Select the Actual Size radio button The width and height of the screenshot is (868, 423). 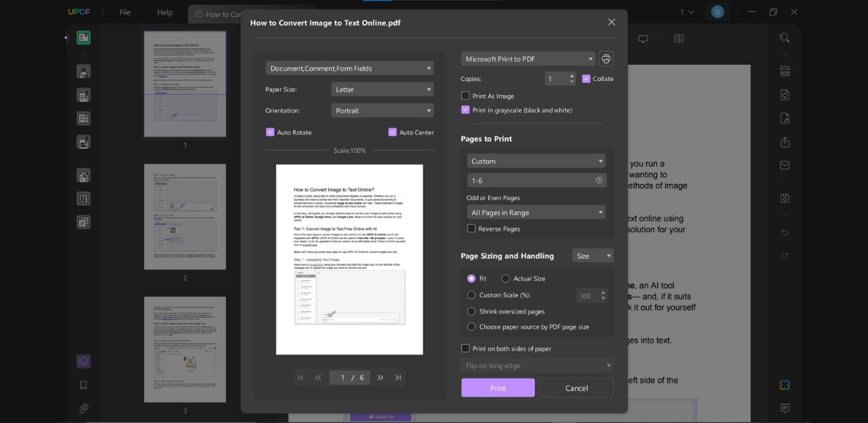[x=505, y=278]
